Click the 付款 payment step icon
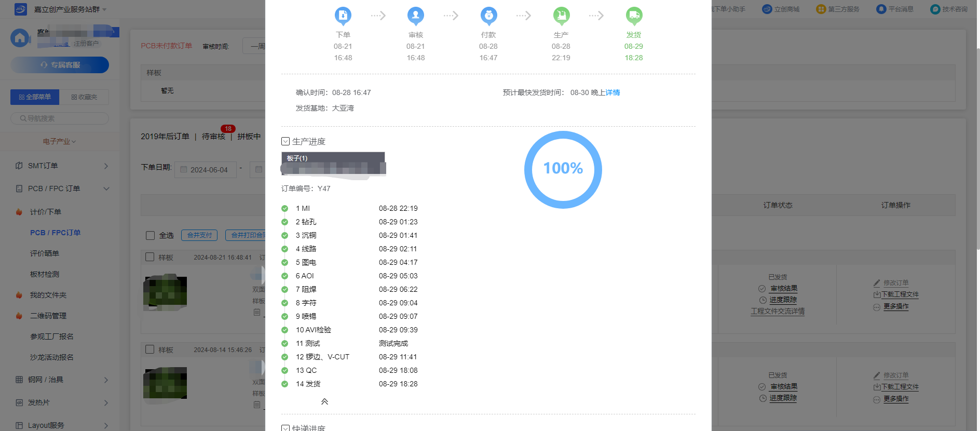980x431 pixels. [488, 16]
